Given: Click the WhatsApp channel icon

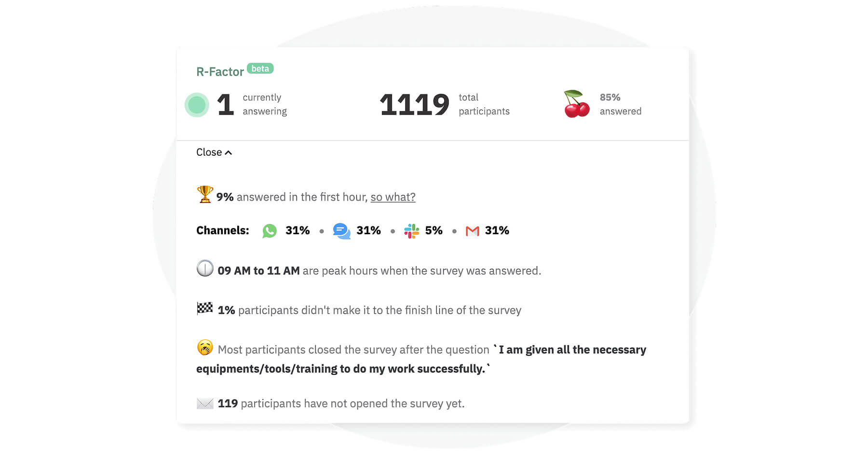Looking at the screenshot, I should pyautogui.click(x=270, y=231).
